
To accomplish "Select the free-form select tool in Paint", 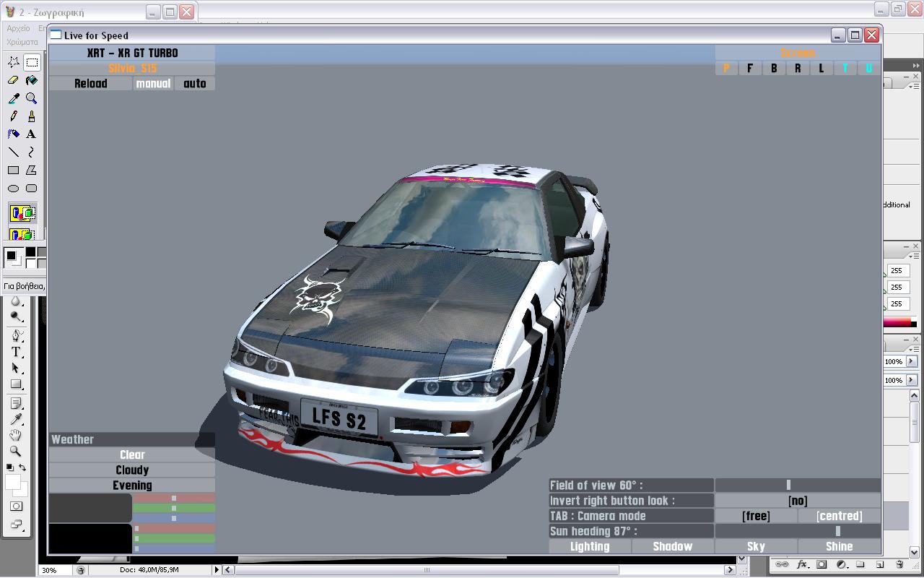I will pos(14,63).
